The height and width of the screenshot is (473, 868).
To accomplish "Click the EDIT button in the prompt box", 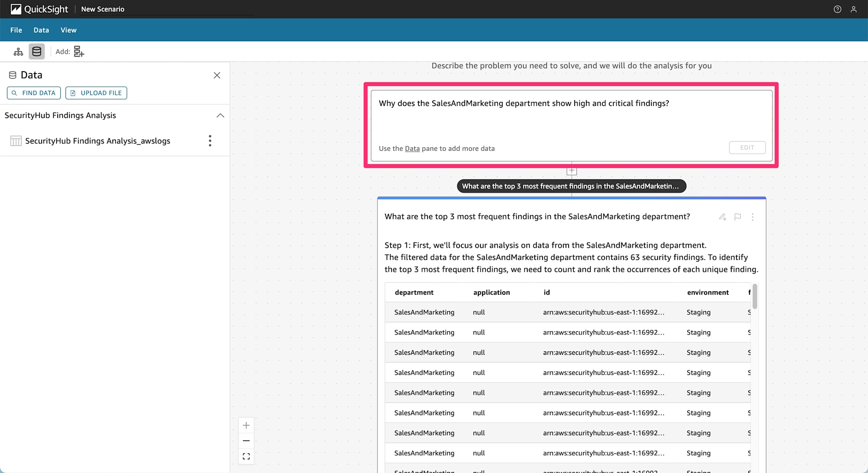I will pyautogui.click(x=747, y=148).
